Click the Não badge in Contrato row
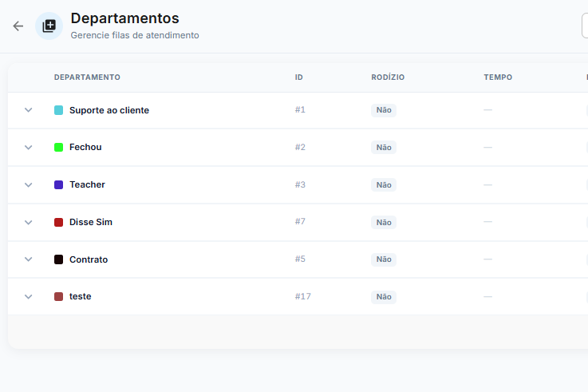 click(384, 259)
